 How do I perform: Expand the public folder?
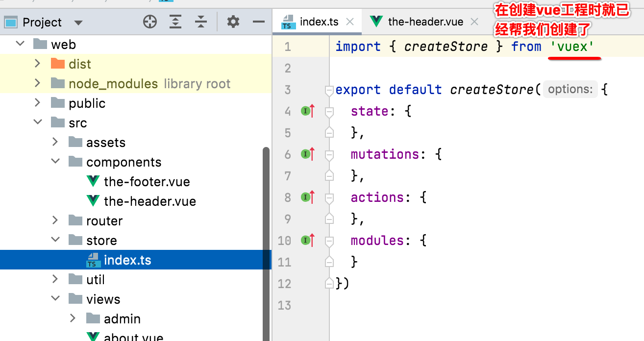(x=37, y=103)
